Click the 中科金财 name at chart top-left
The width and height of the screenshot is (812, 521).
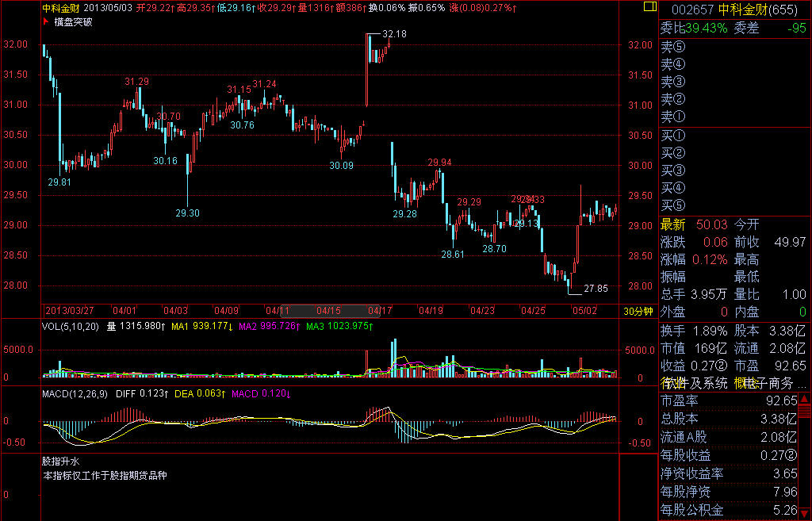point(59,8)
